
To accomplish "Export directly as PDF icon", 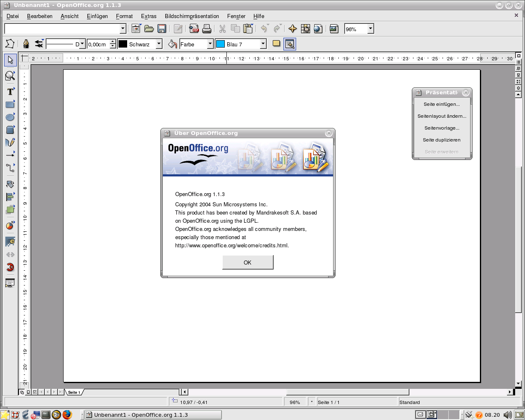I will coord(194,29).
